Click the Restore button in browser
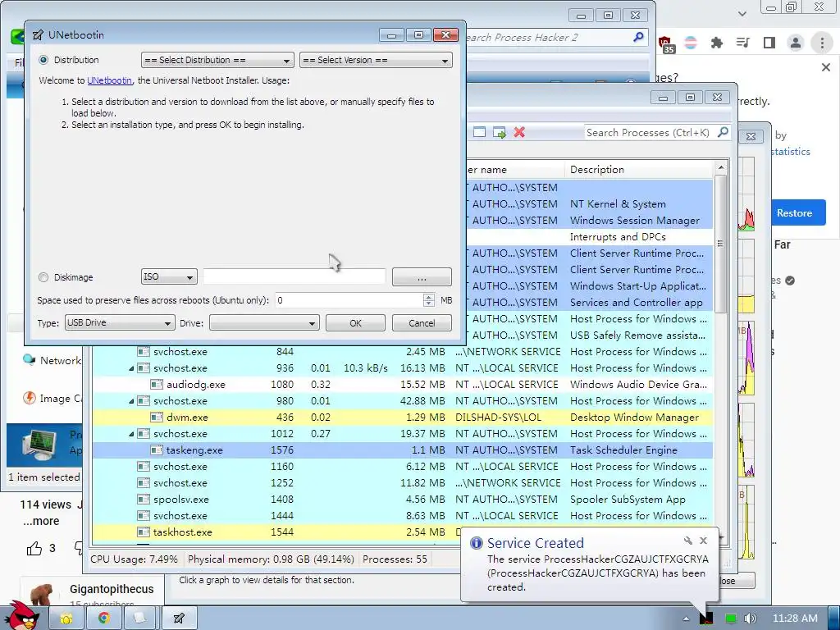Viewport: 840px width, 630px height. coord(794,212)
